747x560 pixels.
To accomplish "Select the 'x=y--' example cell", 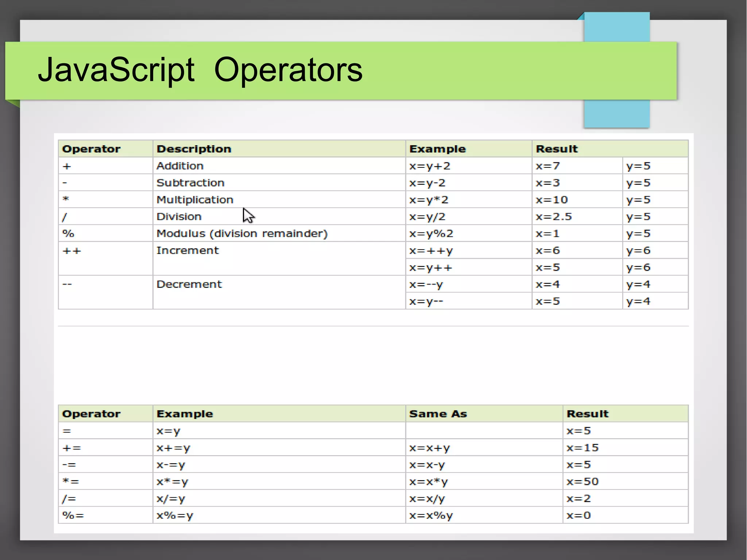I will [469, 301].
